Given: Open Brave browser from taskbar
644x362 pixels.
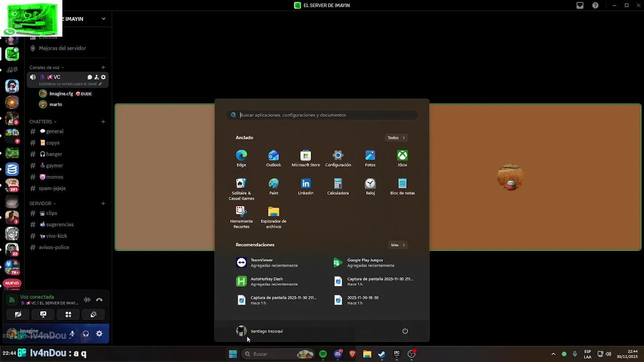Looking at the screenshot, I should click(x=352, y=354).
